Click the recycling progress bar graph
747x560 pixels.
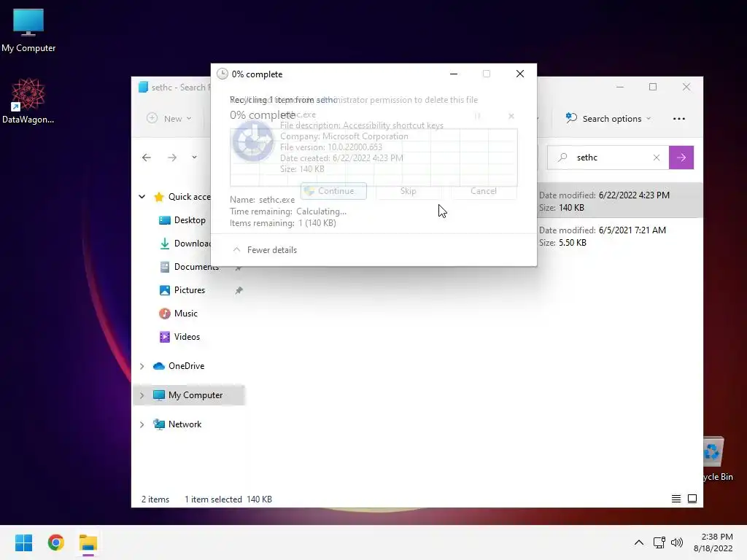[373, 157]
